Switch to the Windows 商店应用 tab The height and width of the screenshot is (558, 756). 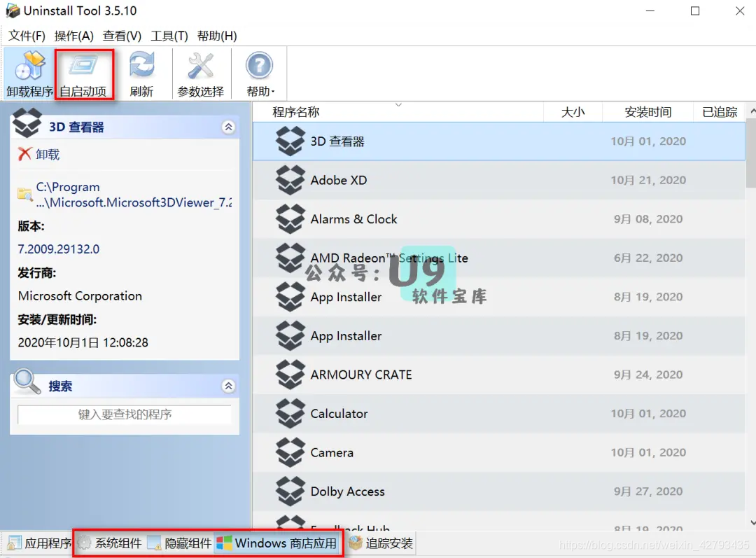(x=276, y=543)
